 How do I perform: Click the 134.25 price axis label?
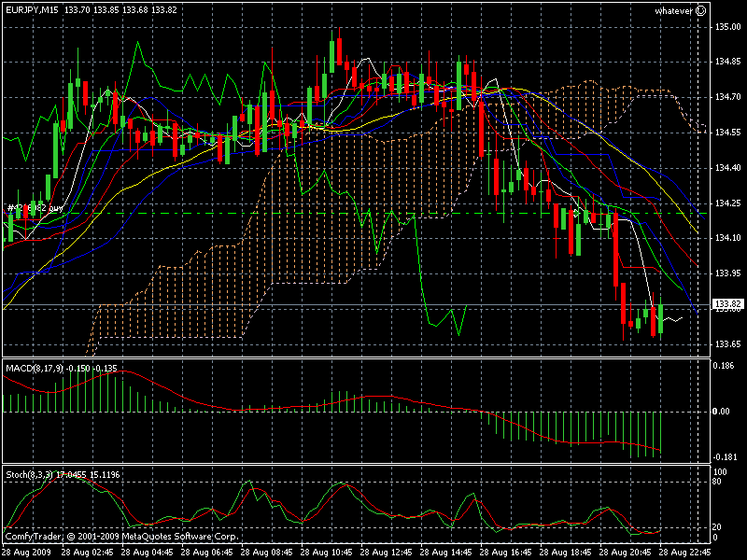[726, 203]
